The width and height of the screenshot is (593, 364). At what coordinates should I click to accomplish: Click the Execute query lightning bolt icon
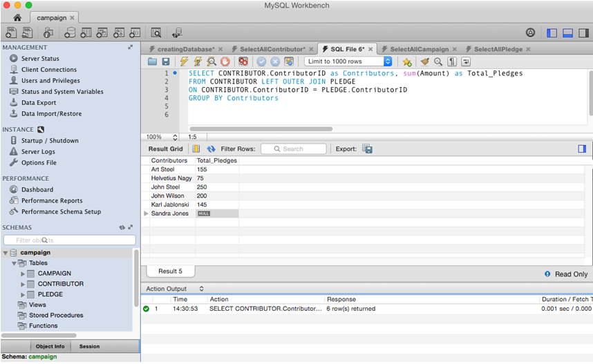[184, 61]
